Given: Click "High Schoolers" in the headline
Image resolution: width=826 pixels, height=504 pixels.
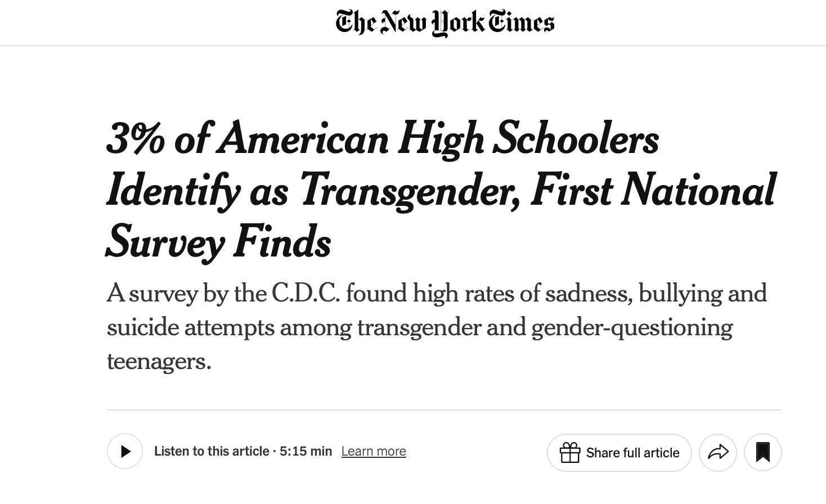Looking at the screenshot, I should [528, 138].
